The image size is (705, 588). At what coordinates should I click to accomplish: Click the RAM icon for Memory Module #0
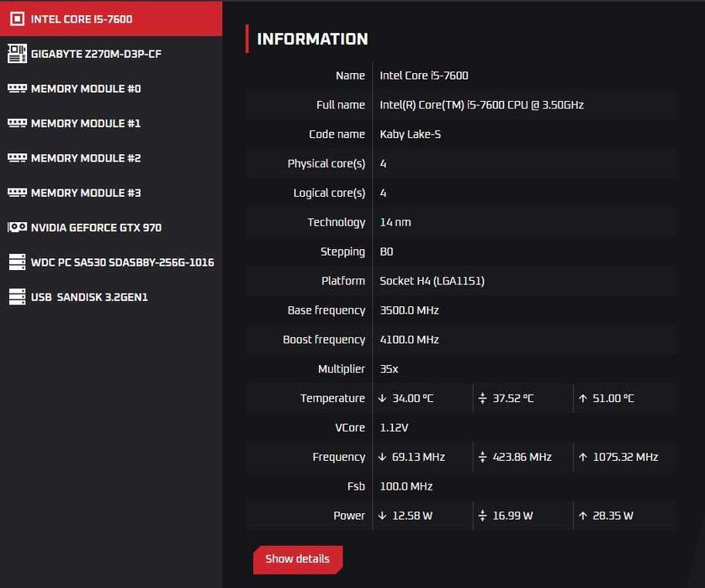pos(17,88)
